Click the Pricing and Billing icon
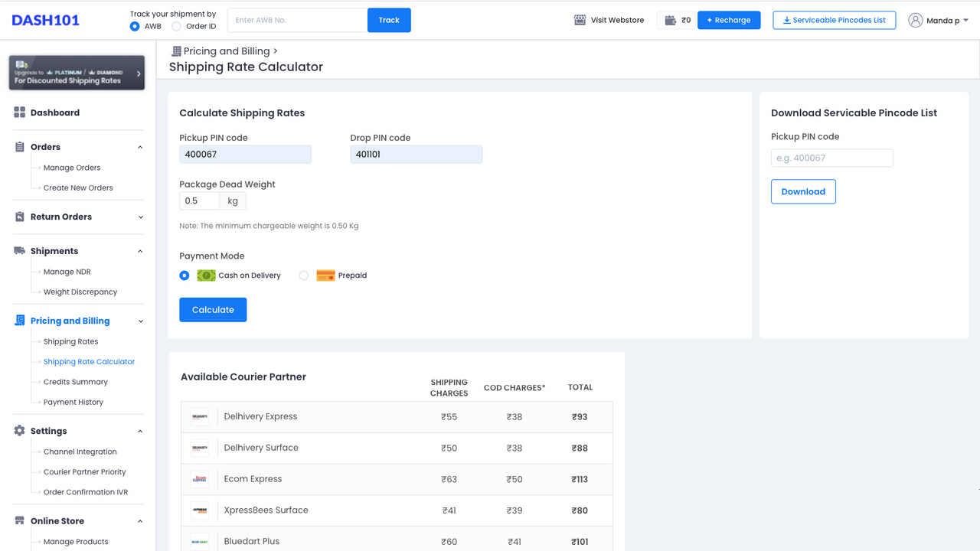The image size is (980, 551). (x=19, y=321)
